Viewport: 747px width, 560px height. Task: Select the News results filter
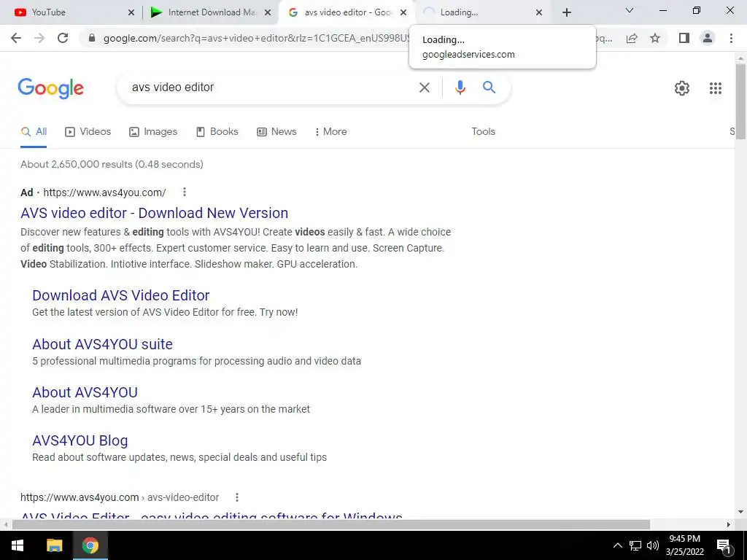point(276,131)
